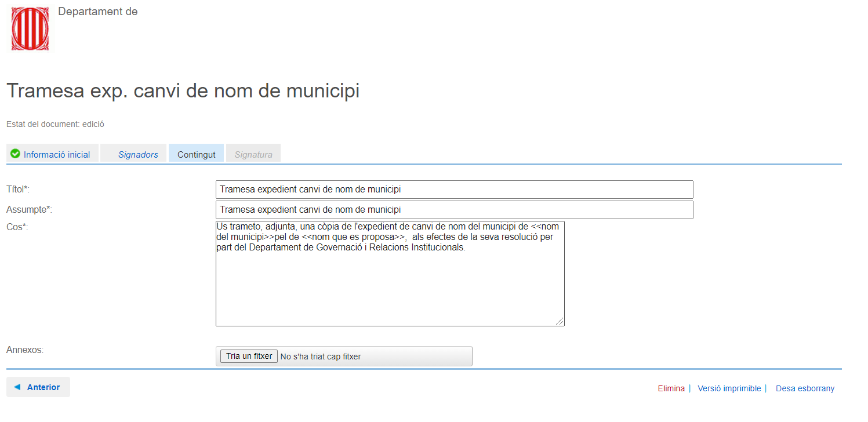Screen dimensions: 868x422
Task: Switch to the Signadors tab
Action: pyautogui.click(x=138, y=155)
